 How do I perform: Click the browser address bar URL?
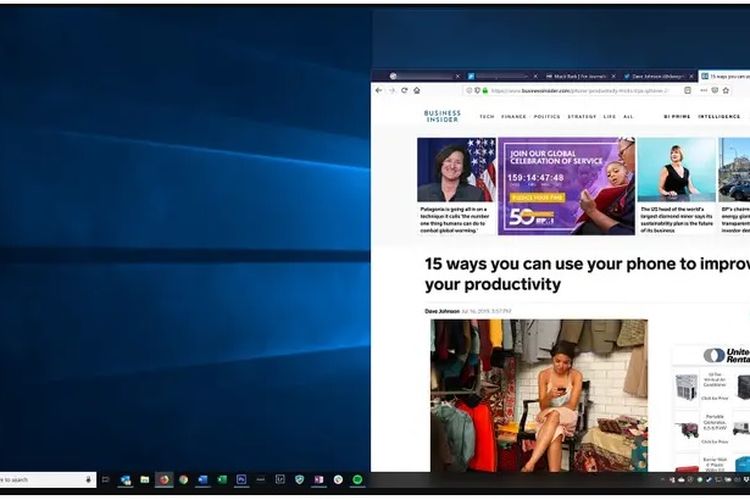tap(580, 90)
